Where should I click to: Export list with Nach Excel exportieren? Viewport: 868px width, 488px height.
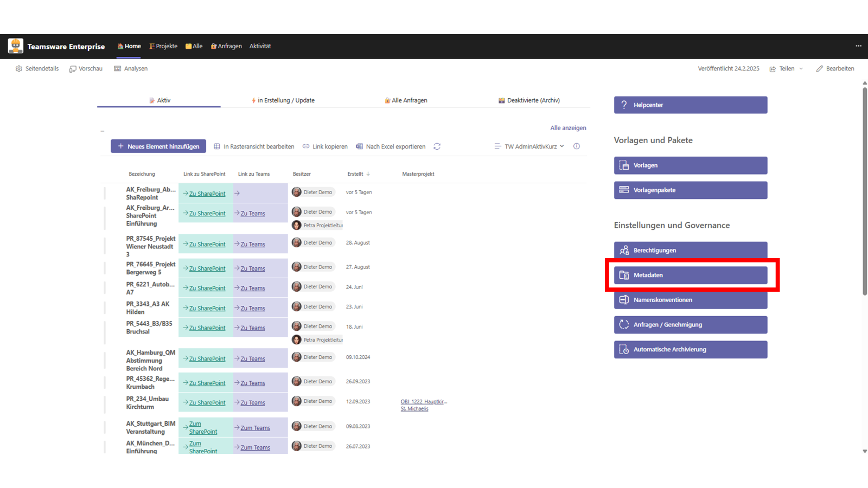tap(390, 146)
